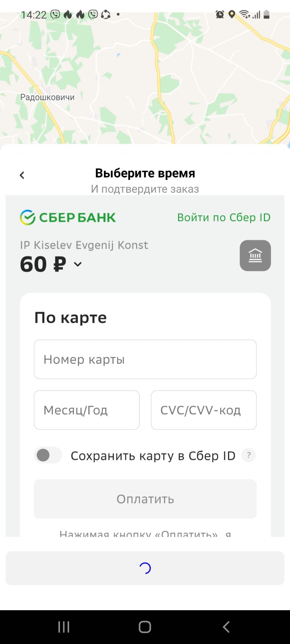The image size is (290, 644).
Task: Open the bank payment method icon
Action: coord(255,256)
